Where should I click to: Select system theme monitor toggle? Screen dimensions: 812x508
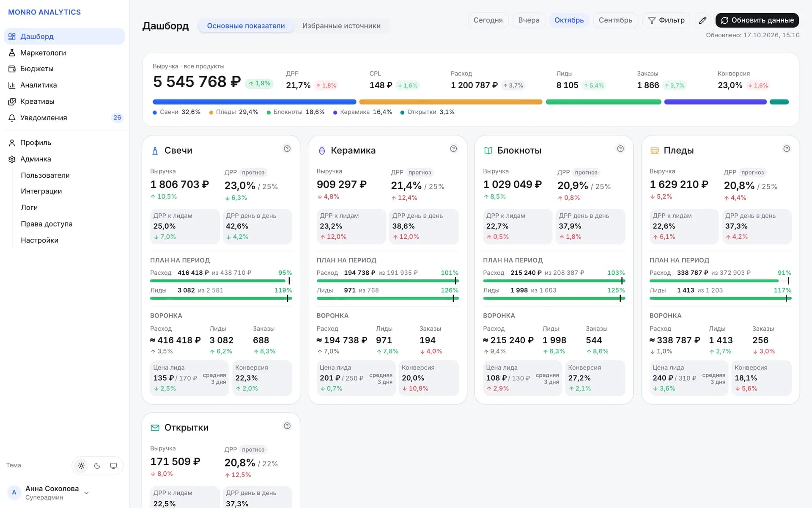[113, 466]
